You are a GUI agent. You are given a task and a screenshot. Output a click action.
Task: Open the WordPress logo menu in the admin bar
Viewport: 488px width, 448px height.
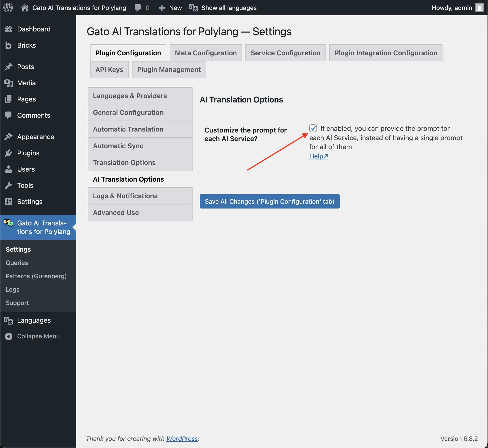(8, 8)
